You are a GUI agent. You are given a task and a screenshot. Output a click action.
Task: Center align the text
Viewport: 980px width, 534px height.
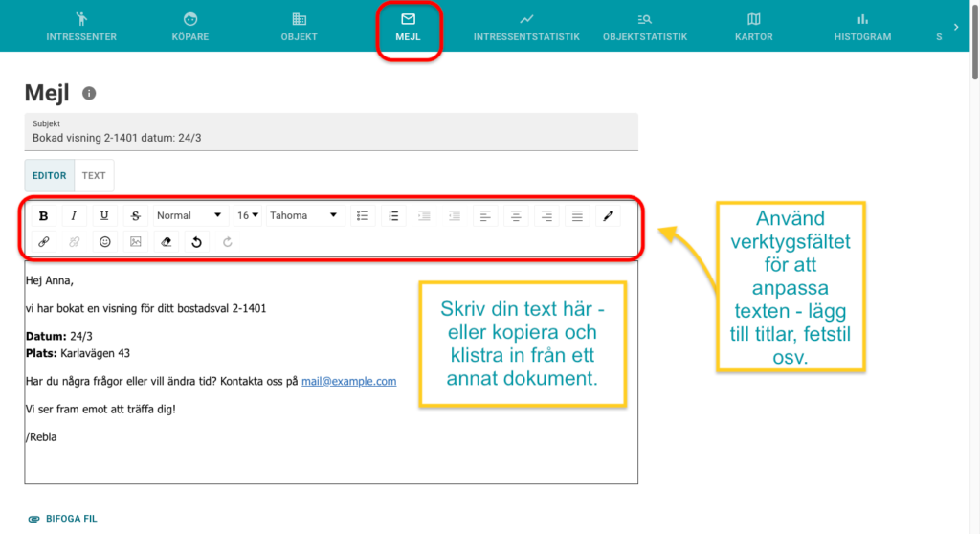pyautogui.click(x=516, y=215)
